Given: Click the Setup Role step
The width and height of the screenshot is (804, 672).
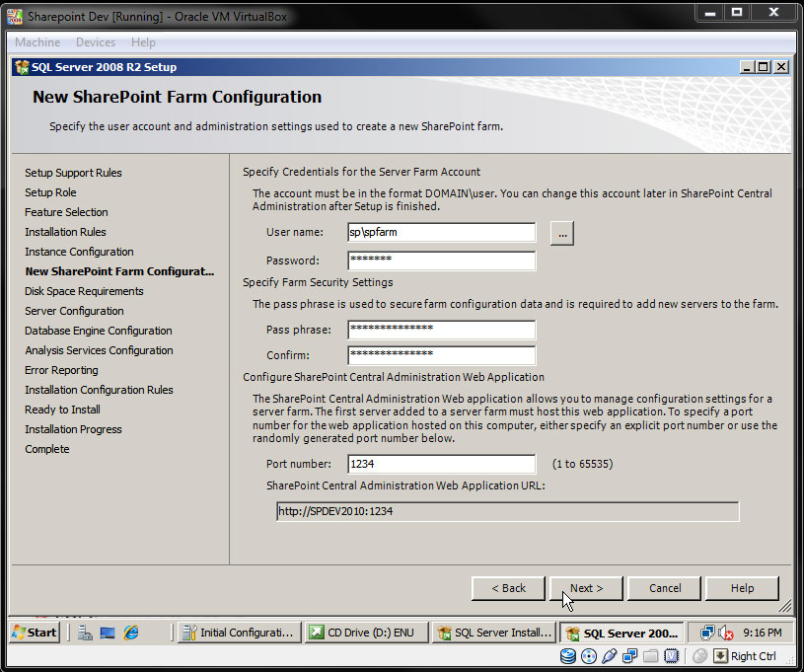Looking at the screenshot, I should [x=50, y=192].
